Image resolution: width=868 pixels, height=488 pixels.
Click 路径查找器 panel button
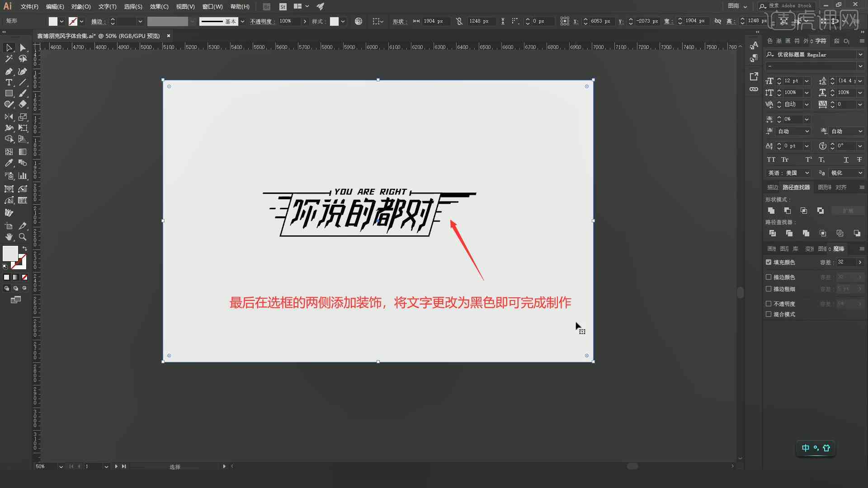[x=797, y=187]
